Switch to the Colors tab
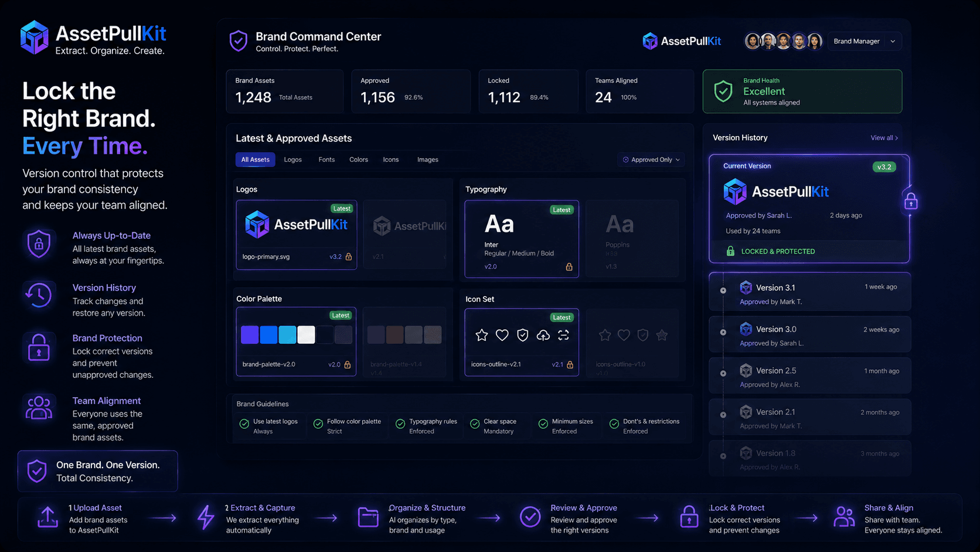This screenshot has width=980, height=552. tap(359, 160)
